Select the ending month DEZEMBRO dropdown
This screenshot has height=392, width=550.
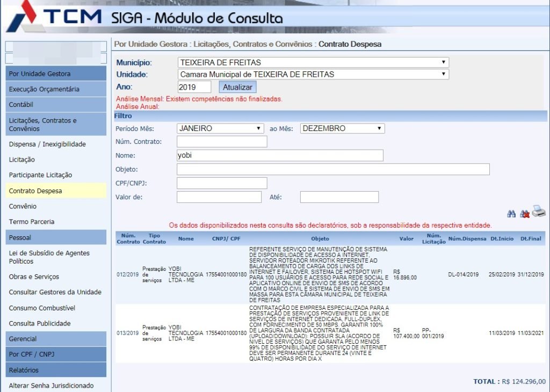pyautogui.click(x=342, y=128)
